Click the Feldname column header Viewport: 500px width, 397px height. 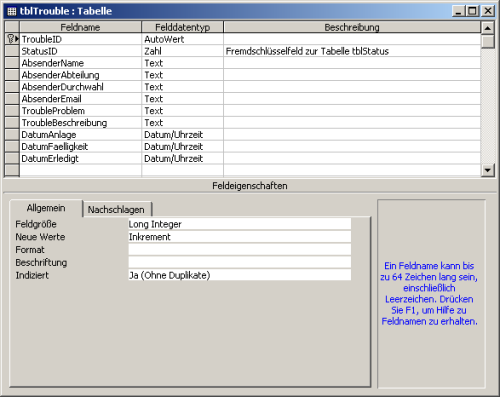point(80,27)
